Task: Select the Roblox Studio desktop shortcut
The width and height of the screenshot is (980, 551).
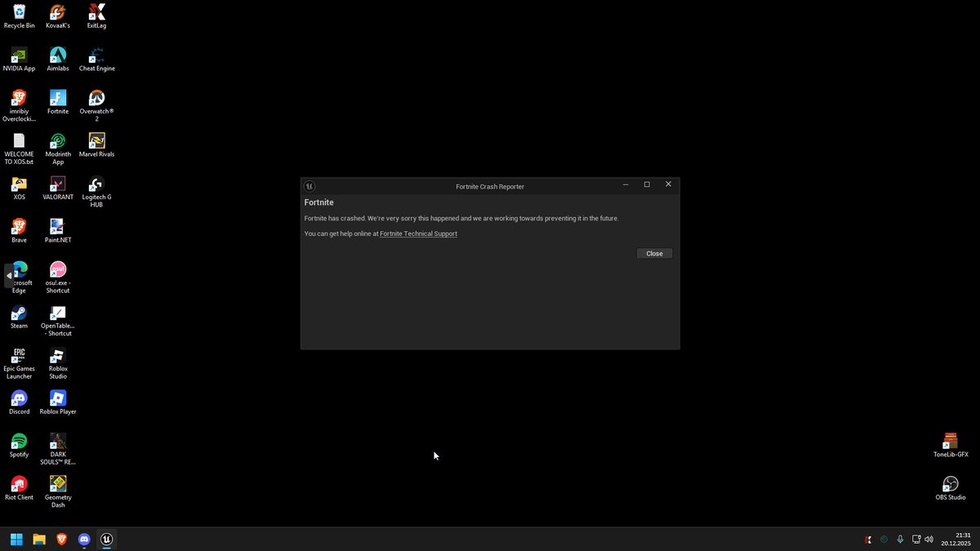Action: (58, 364)
